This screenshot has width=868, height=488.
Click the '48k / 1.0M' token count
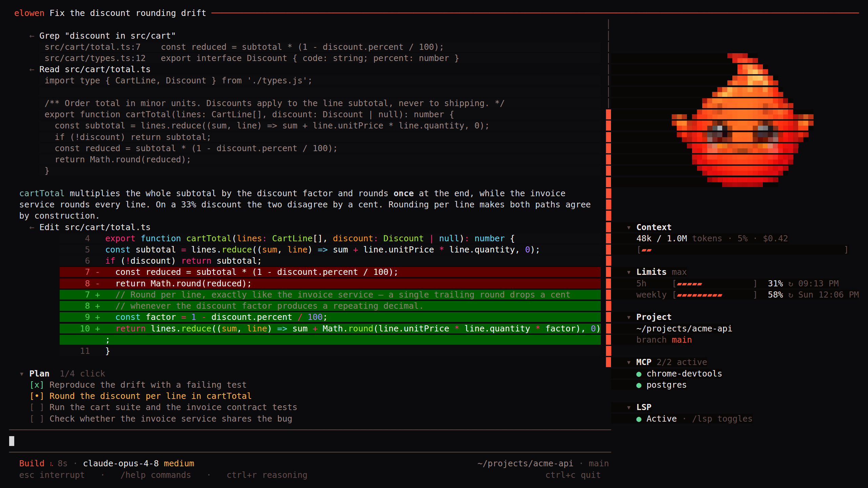point(662,239)
